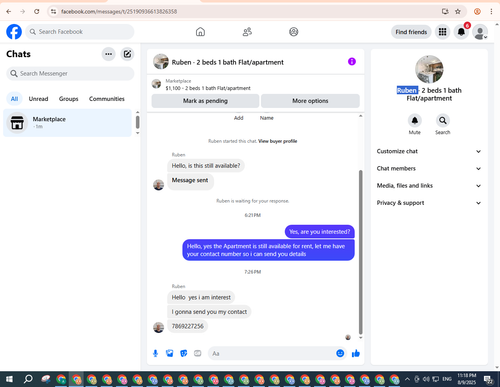
Task: Open the Windows notification center icon
Action: 489,379
